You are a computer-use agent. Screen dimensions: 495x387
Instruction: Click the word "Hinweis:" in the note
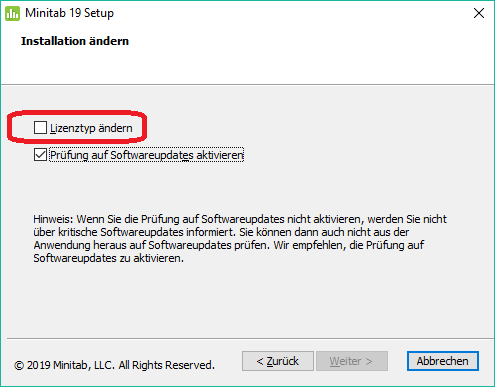[x=53, y=219]
